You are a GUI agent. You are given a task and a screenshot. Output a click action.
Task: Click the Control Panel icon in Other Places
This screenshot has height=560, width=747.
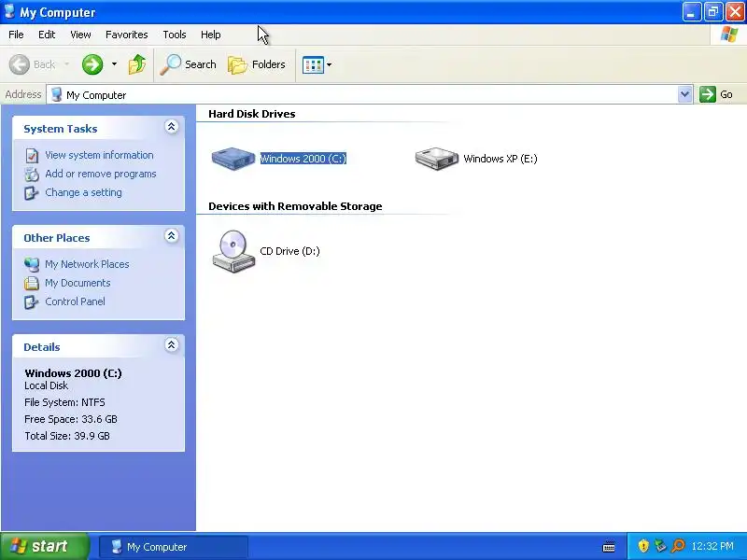[x=32, y=301]
